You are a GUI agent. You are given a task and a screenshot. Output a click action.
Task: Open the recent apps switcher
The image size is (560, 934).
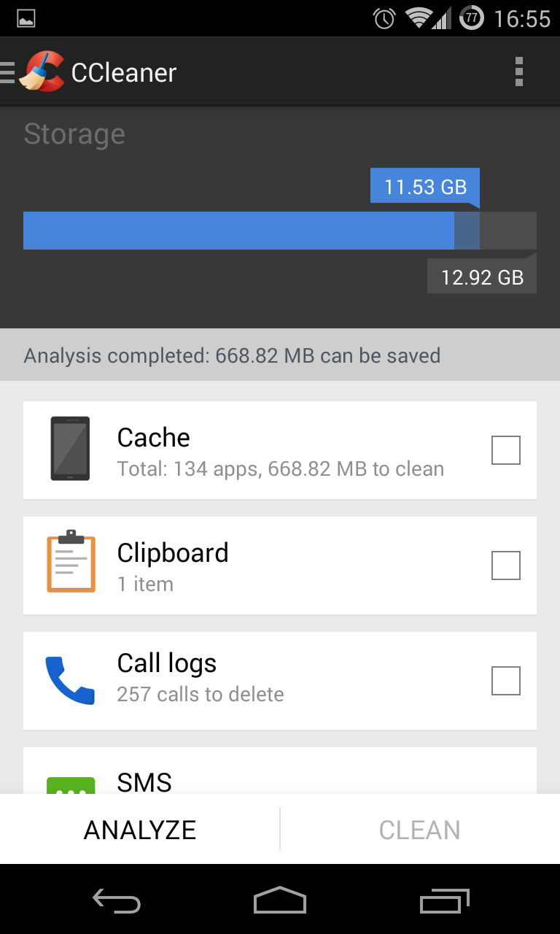(x=446, y=900)
